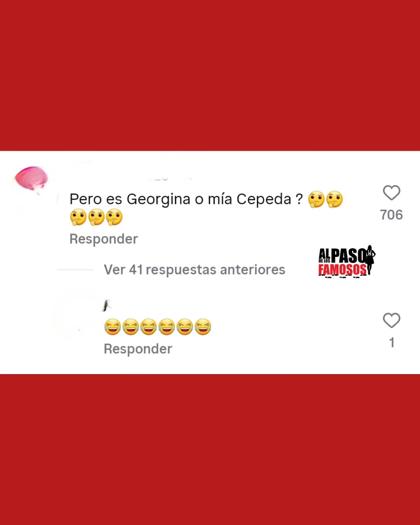Like the Georgina o mía Cepeda comment
This screenshot has width=420, height=525.
pos(391,192)
